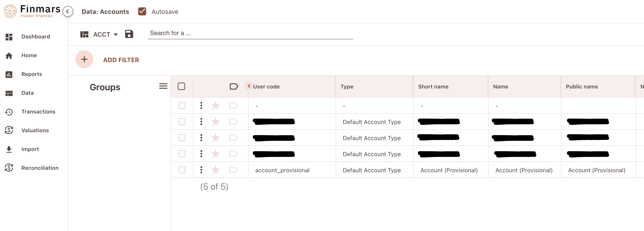Open Reports chart icon
Image resolution: width=644 pixels, height=231 pixels.
9,74
